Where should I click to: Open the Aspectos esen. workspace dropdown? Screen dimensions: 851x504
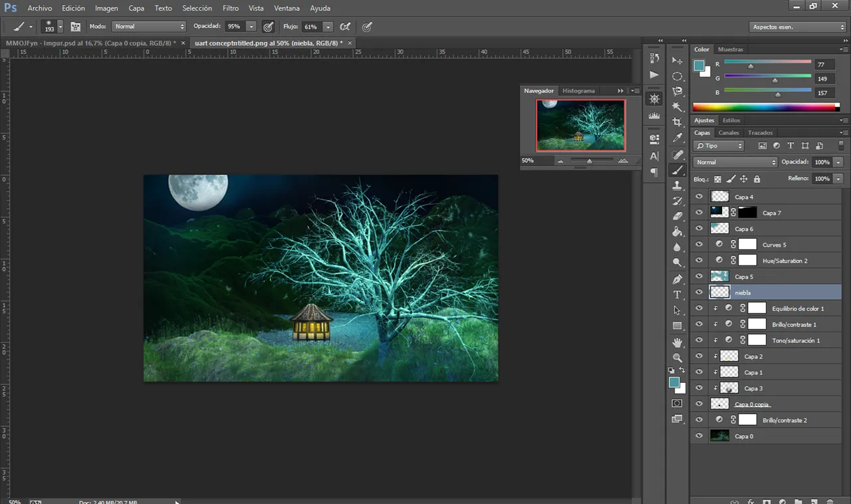click(x=798, y=27)
